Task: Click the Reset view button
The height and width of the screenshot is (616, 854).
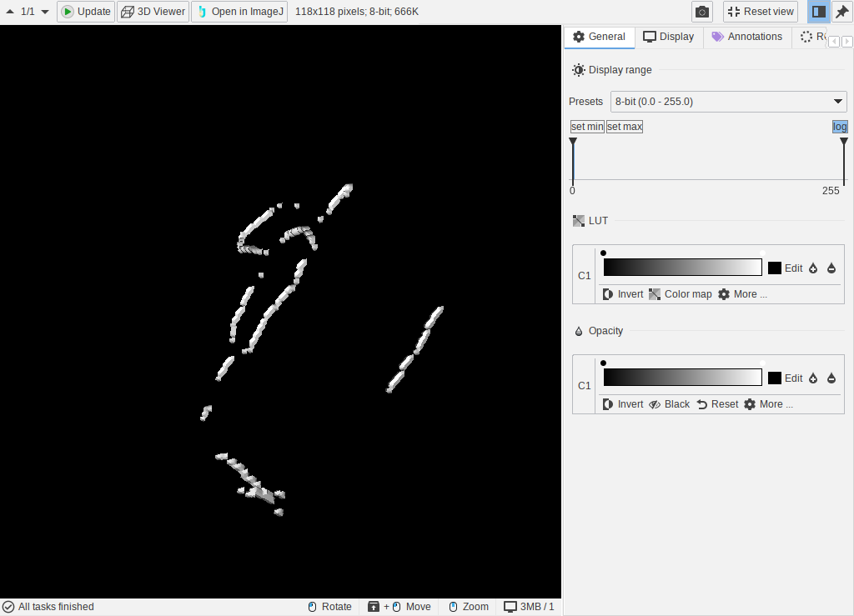Action: [760, 12]
